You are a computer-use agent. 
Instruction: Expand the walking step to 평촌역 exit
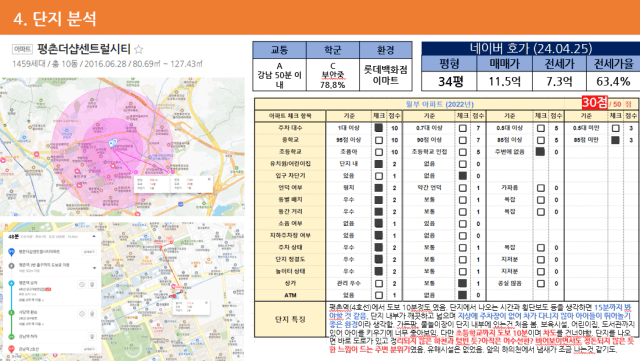95,268
